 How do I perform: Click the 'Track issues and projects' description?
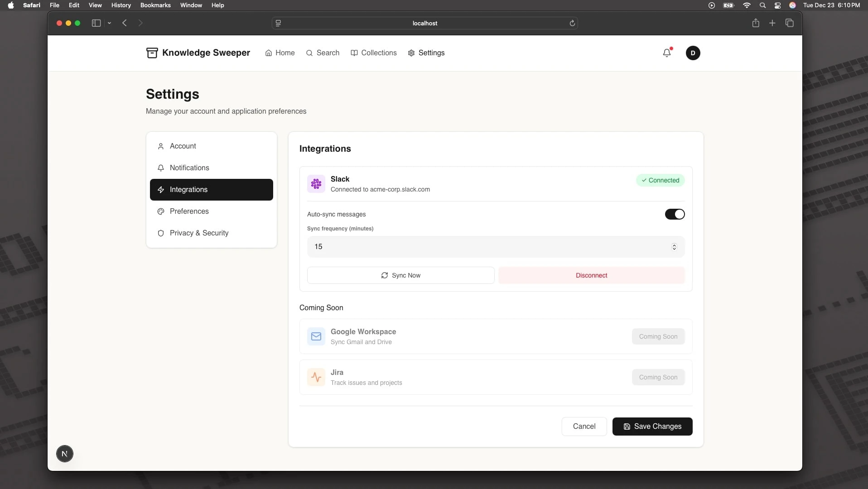366,383
